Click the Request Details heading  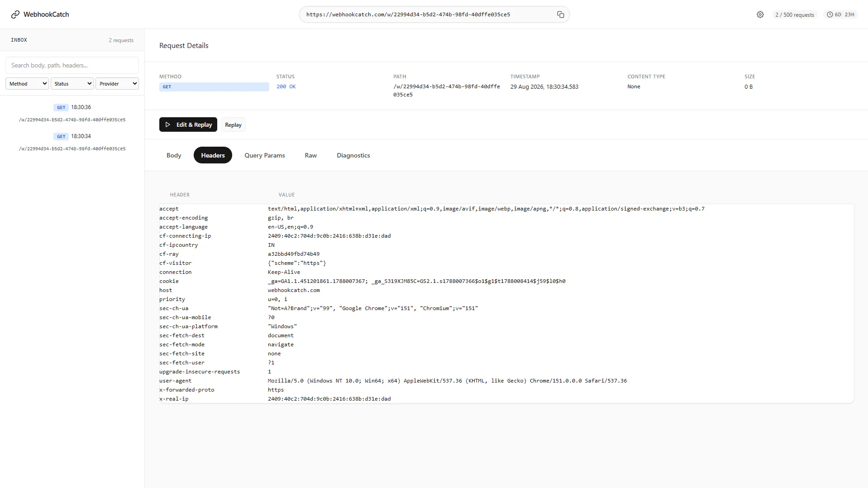(184, 46)
